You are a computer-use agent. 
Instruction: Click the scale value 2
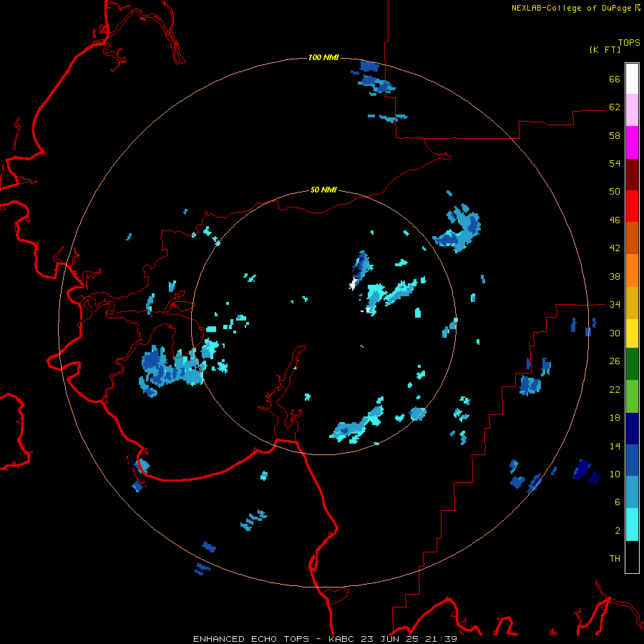[618, 531]
